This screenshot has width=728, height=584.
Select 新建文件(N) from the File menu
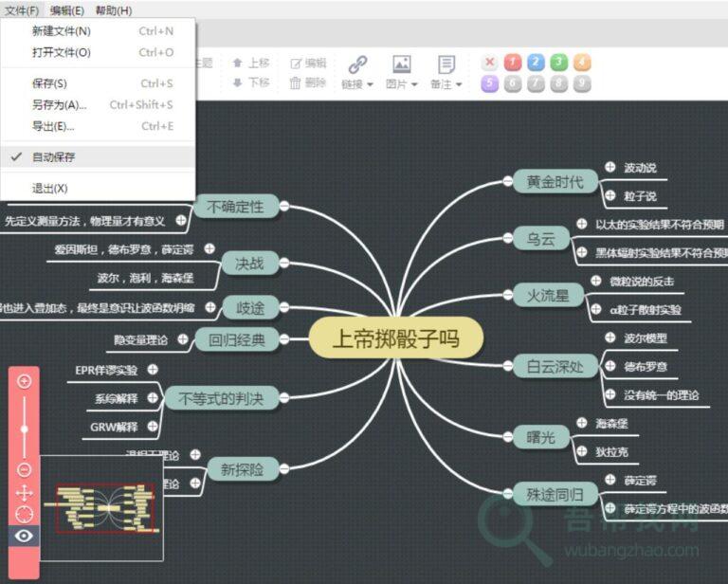(61, 30)
